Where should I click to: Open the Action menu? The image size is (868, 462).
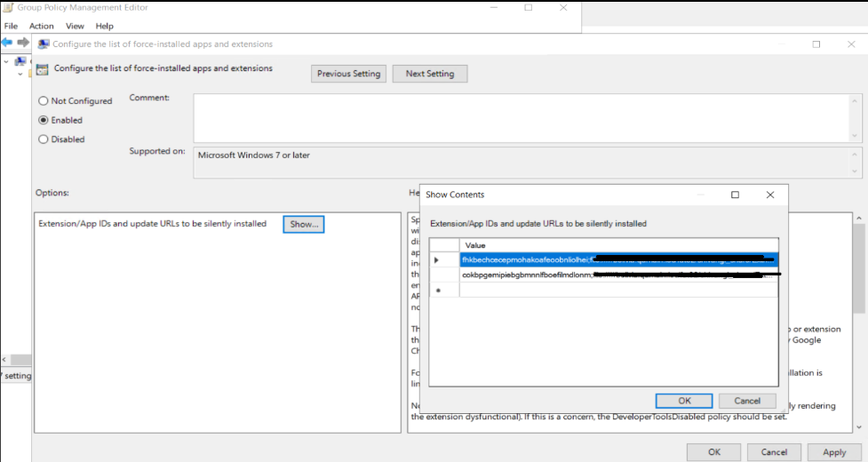pyautogui.click(x=42, y=26)
